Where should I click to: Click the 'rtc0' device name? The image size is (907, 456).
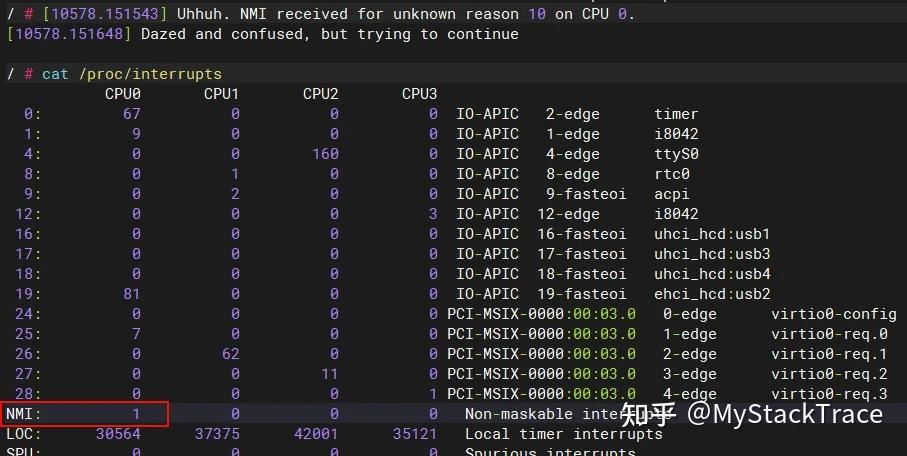(x=672, y=174)
